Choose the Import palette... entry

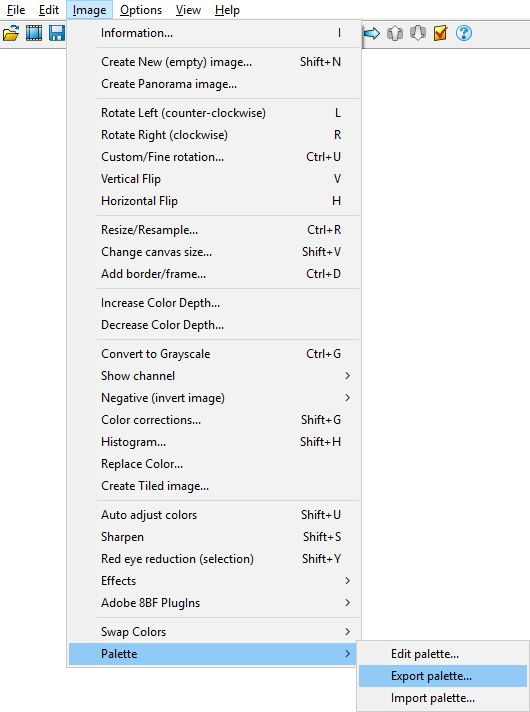(443, 698)
